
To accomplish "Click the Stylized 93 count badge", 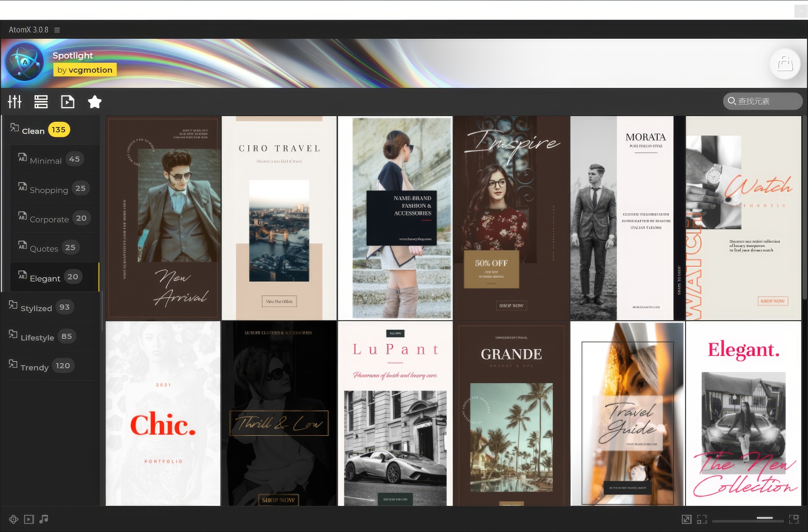I will tap(64, 307).
